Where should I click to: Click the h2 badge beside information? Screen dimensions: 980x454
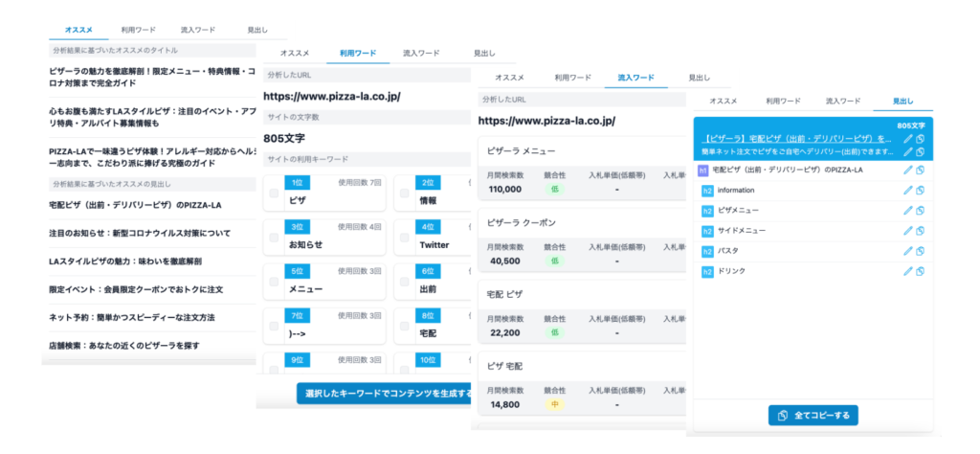(707, 191)
